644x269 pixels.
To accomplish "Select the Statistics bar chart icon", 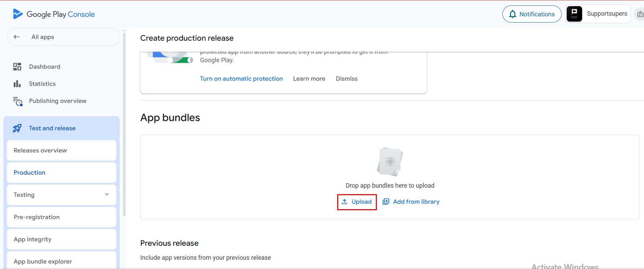I will (x=17, y=84).
